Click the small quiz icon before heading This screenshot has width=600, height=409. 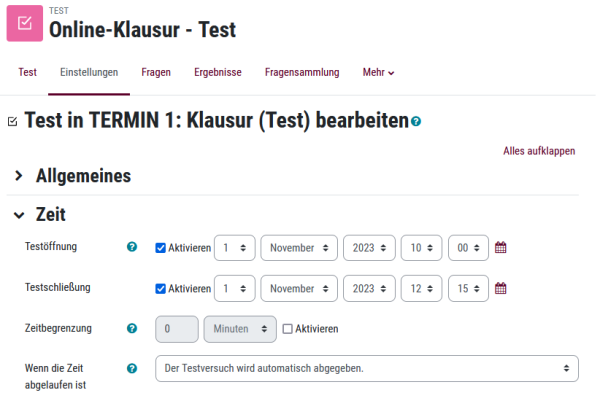pos(13,122)
